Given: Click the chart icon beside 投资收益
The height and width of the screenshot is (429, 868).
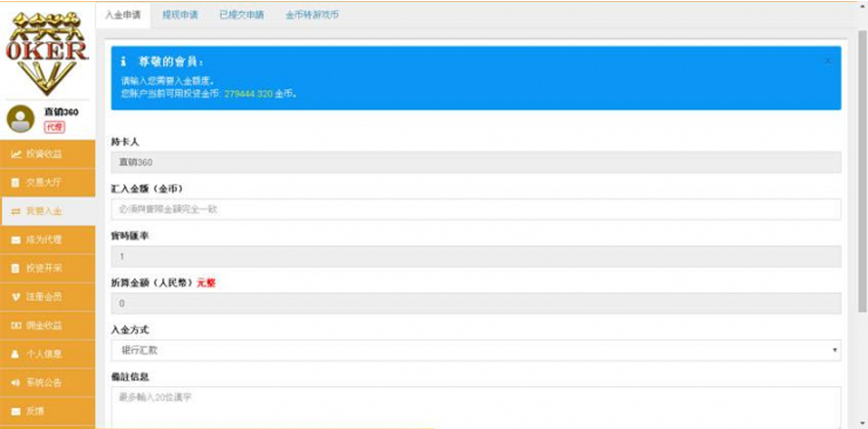Looking at the screenshot, I should [17, 153].
